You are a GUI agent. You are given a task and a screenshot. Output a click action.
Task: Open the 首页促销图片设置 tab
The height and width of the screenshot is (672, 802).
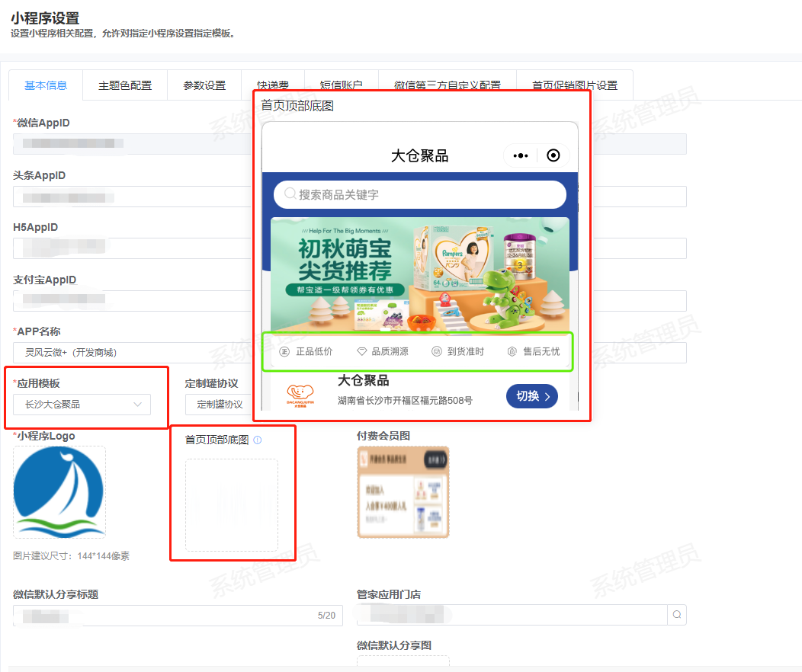[x=575, y=85]
